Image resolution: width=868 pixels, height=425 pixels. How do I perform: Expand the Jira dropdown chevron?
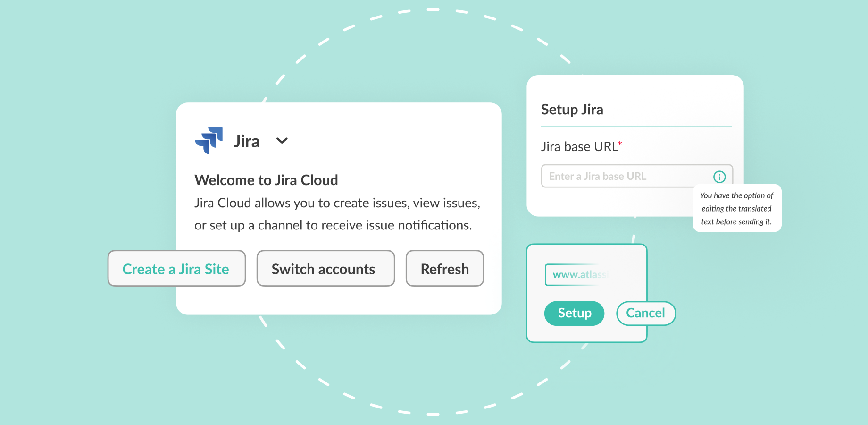(282, 141)
